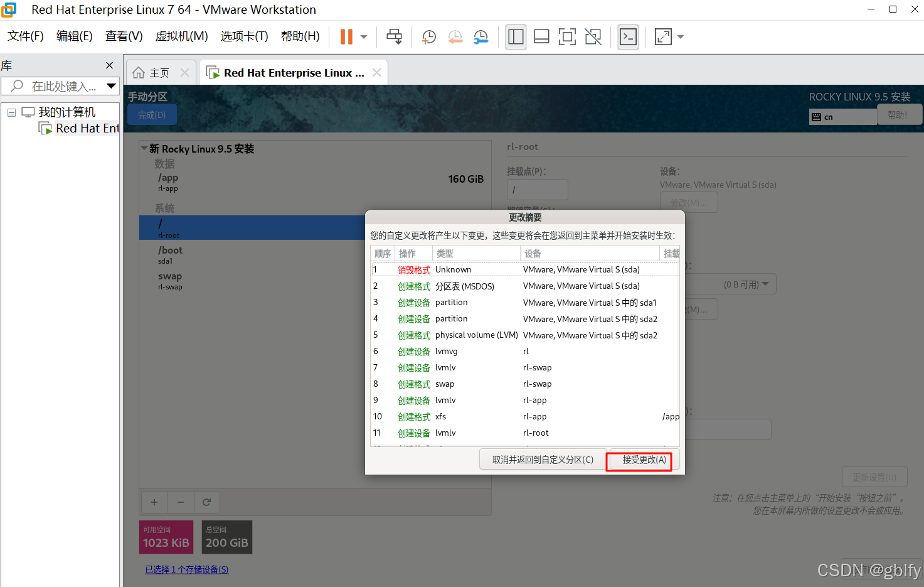The width and height of the screenshot is (924, 587).
Task: Open the 帮助(H) menu
Action: coord(300,36)
